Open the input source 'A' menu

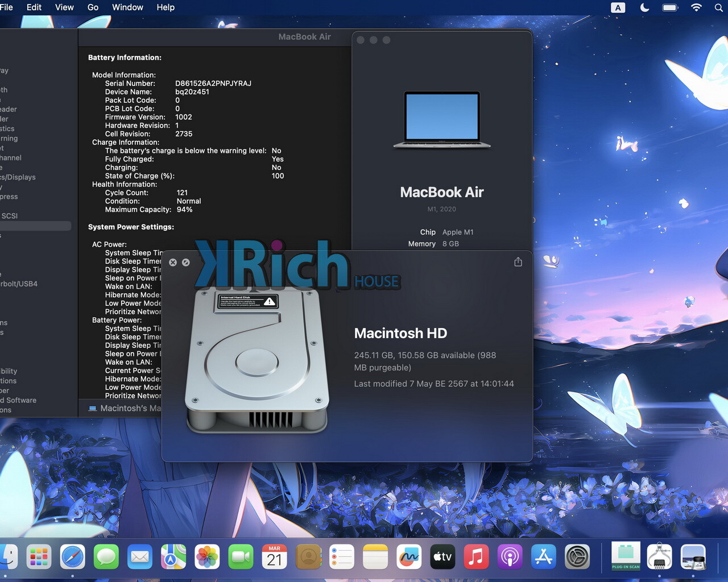pos(618,7)
